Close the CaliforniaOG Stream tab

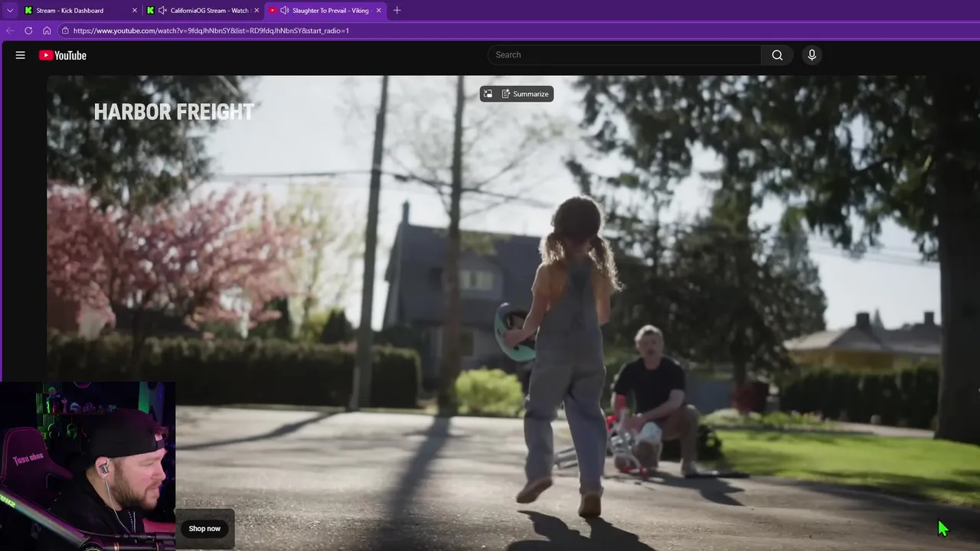pyautogui.click(x=256, y=11)
